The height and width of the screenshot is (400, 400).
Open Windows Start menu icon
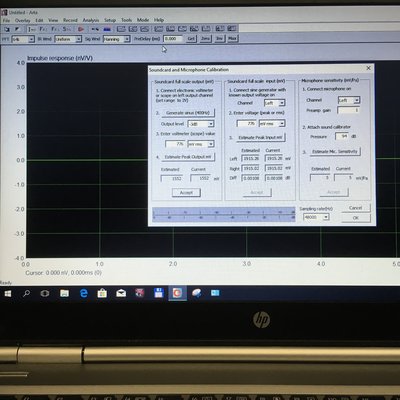pos(8,293)
